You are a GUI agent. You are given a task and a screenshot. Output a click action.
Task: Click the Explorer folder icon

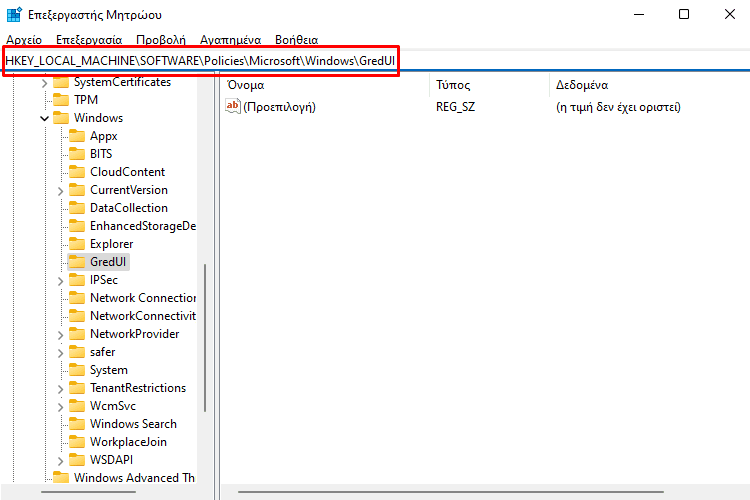coord(77,244)
